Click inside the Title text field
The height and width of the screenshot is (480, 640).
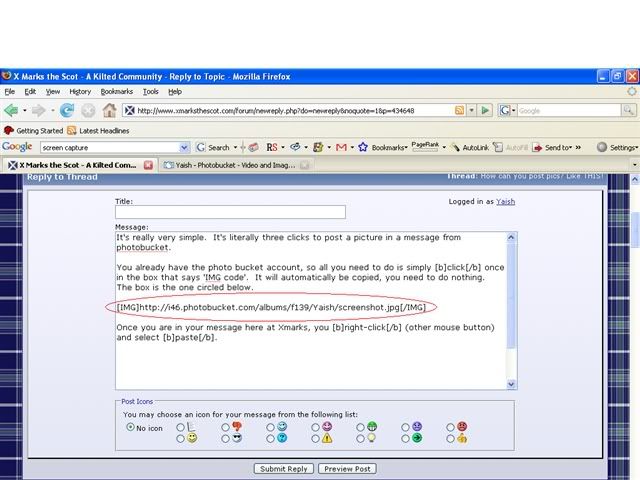tap(230, 212)
